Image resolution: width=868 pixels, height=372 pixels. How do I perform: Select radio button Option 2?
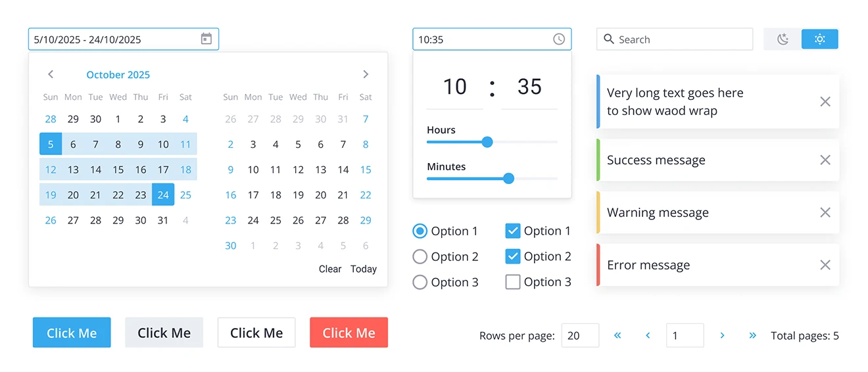pyautogui.click(x=420, y=256)
